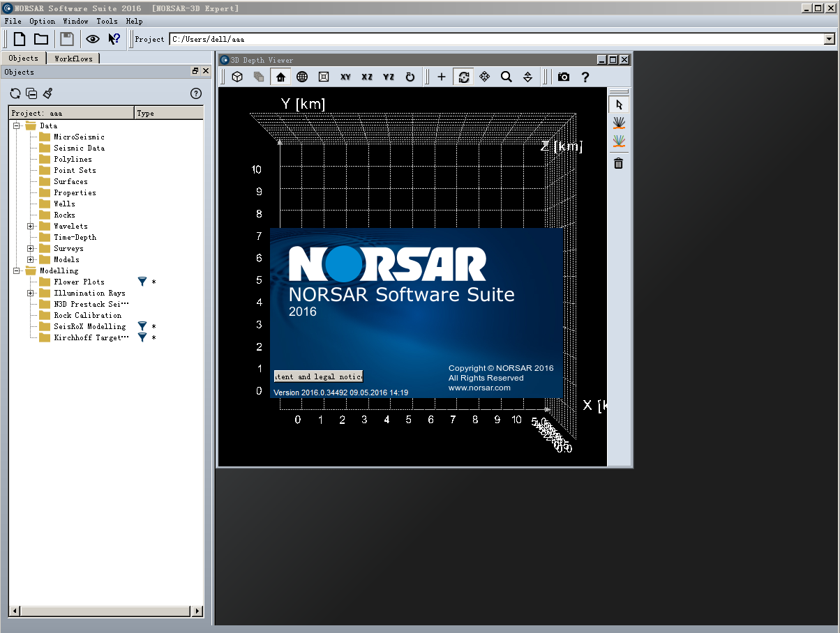Click the circular arrows refresh icon in Objects panel
The image size is (840, 633).
click(x=15, y=93)
